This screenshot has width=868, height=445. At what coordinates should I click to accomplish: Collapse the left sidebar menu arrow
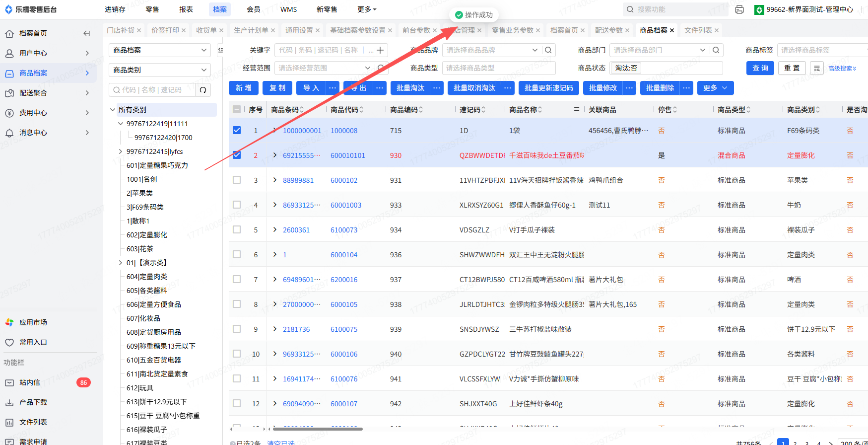coord(87,33)
